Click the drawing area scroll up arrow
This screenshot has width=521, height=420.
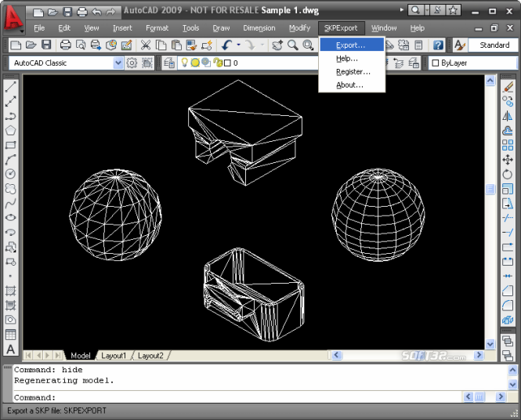click(490, 81)
